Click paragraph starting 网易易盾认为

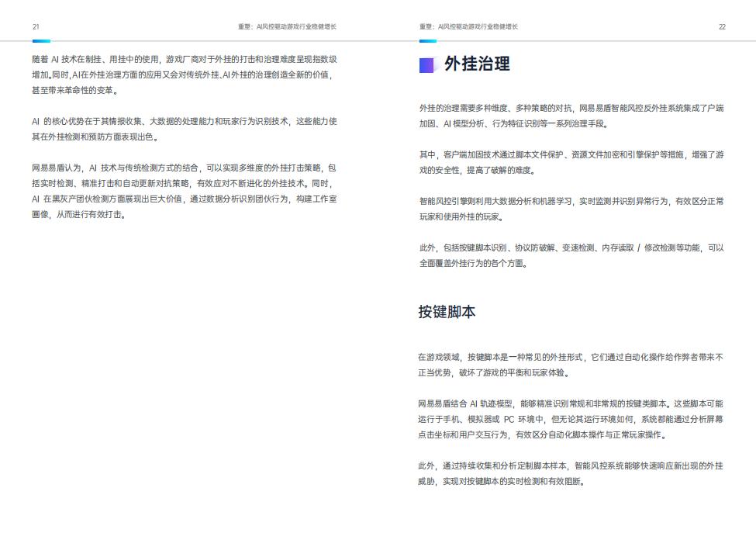click(185, 191)
